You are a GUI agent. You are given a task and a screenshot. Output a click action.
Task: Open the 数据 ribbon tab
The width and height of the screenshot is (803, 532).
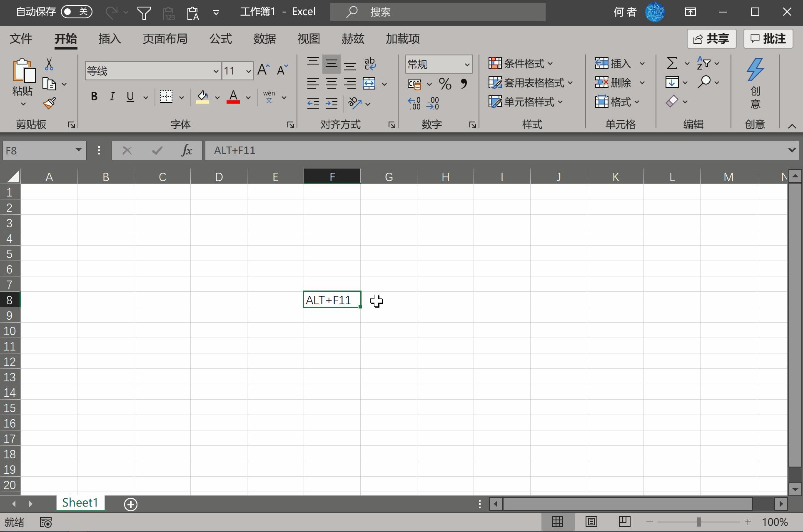click(x=264, y=39)
